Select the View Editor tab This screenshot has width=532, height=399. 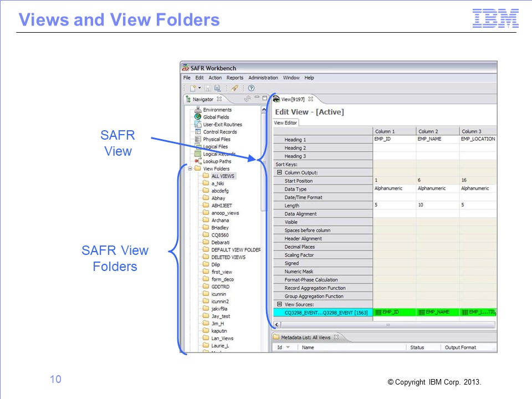(285, 123)
